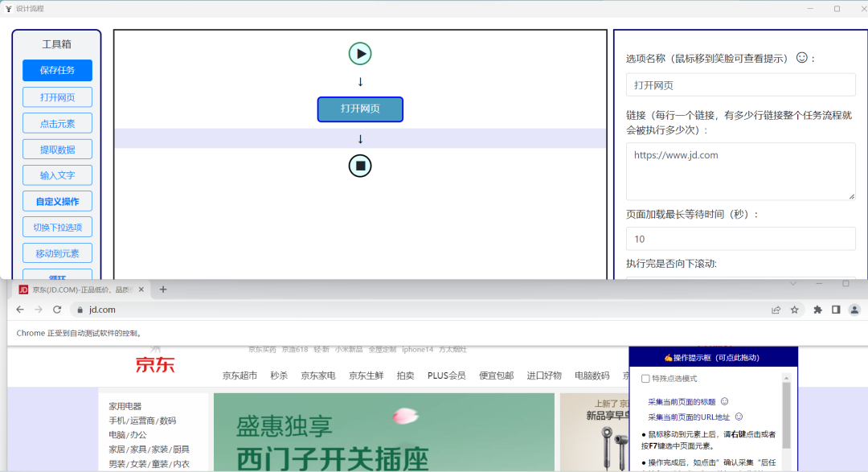Click the highlighted insertion row below 打开网页 node

pyautogui.click(x=360, y=138)
